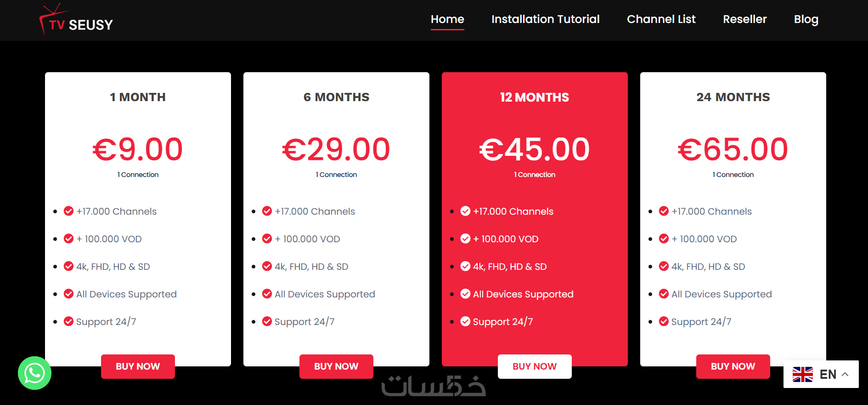The image size is (868, 405).
Task: Click checkmark icon beside 1 Month 4k, FHD, HD & SD
Action: click(68, 266)
